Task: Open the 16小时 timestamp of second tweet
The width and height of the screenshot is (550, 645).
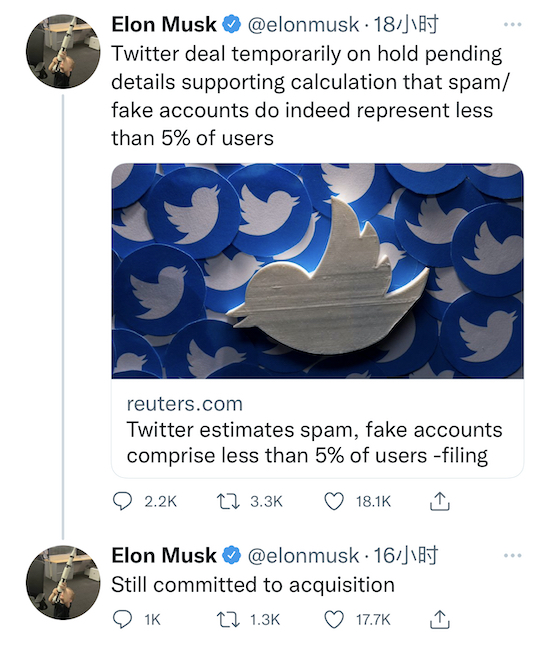Action: coord(406,555)
